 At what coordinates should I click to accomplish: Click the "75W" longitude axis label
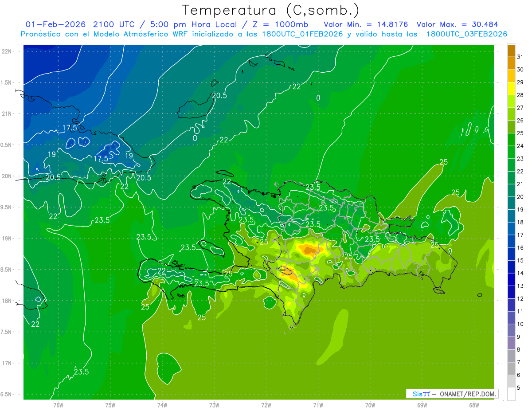[110, 405]
